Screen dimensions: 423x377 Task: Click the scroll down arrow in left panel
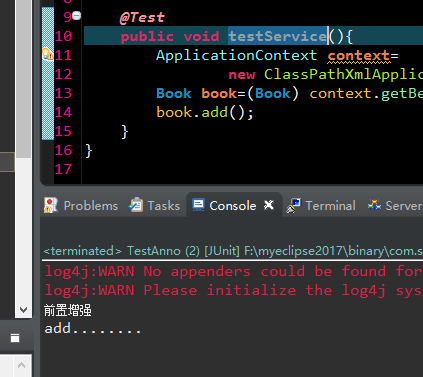(x=23, y=310)
